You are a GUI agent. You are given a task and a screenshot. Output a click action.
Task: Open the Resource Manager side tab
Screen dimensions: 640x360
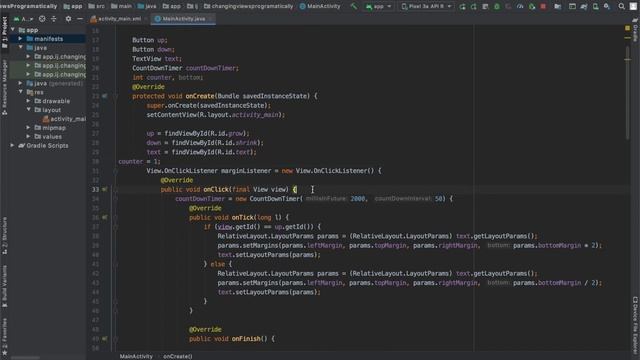(x=4, y=87)
